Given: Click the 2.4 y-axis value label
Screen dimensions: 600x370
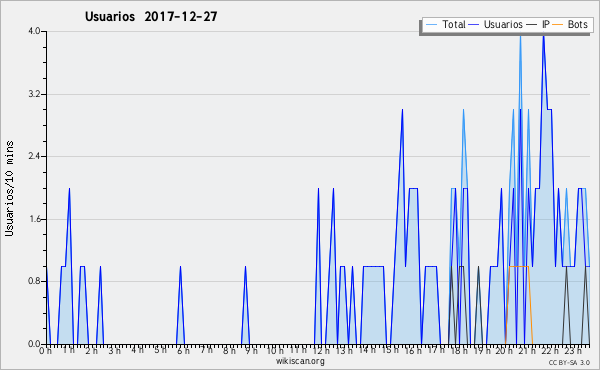Looking at the screenshot, I should (x=34, y=156).
